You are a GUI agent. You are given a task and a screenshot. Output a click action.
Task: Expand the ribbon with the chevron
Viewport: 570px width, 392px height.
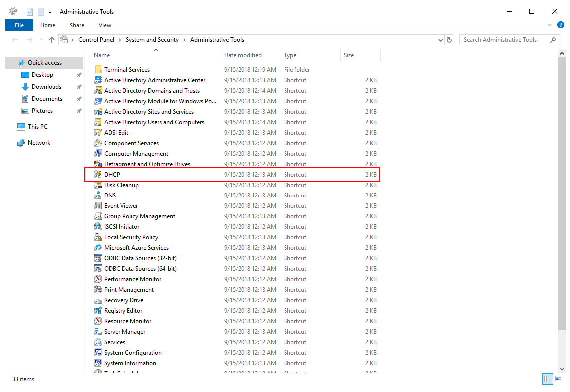(549, 25)
